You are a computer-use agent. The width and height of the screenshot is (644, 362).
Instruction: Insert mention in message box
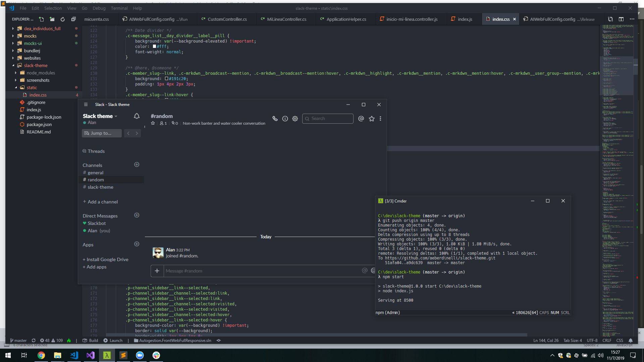[x=365, y=270]
